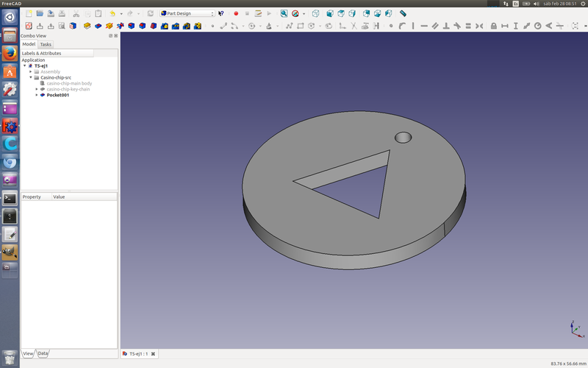The image size is (588, 368).
Task: Open the Part Design workbench dropdown
Action: tap(187, 13)
